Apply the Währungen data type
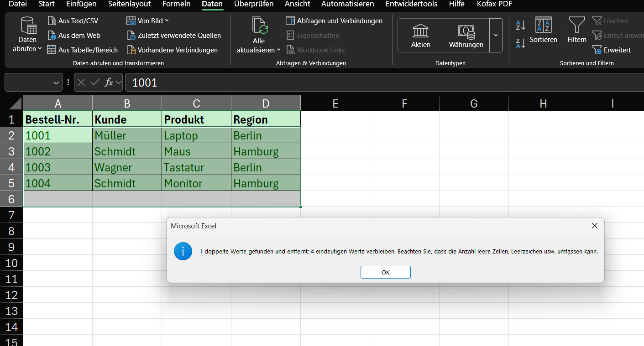Screen dimensions: 644x346 (x=466, y=35)
